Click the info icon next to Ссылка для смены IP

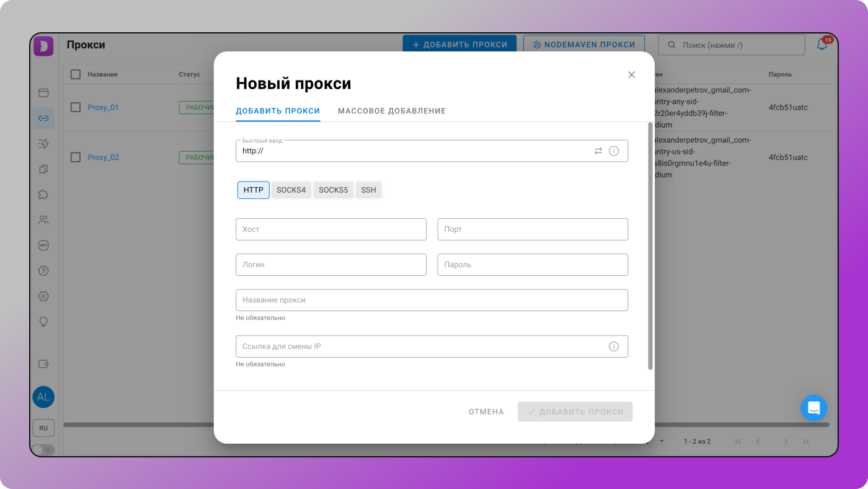tap(614, 346)
